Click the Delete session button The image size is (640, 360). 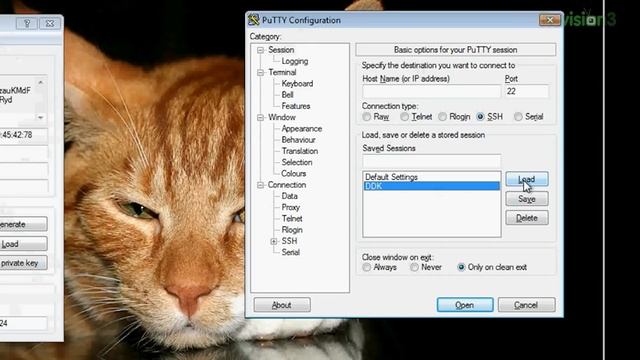(527, 218)
